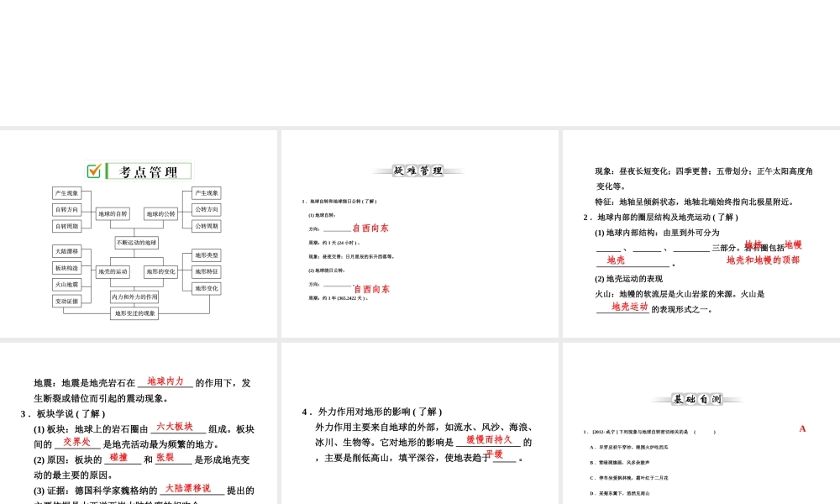Click the 地壳的运动 flowchart box
The image size is (840, 504).
pos(113,271)
